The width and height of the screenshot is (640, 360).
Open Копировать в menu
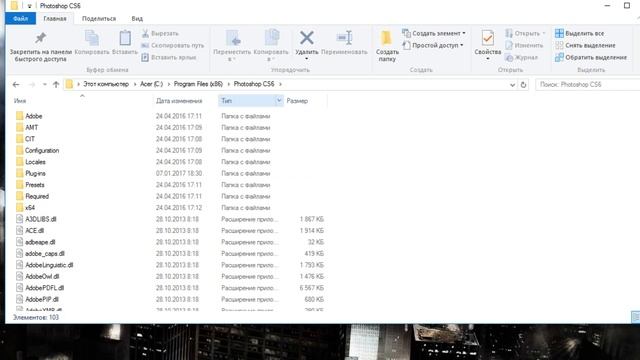[271, 46]
